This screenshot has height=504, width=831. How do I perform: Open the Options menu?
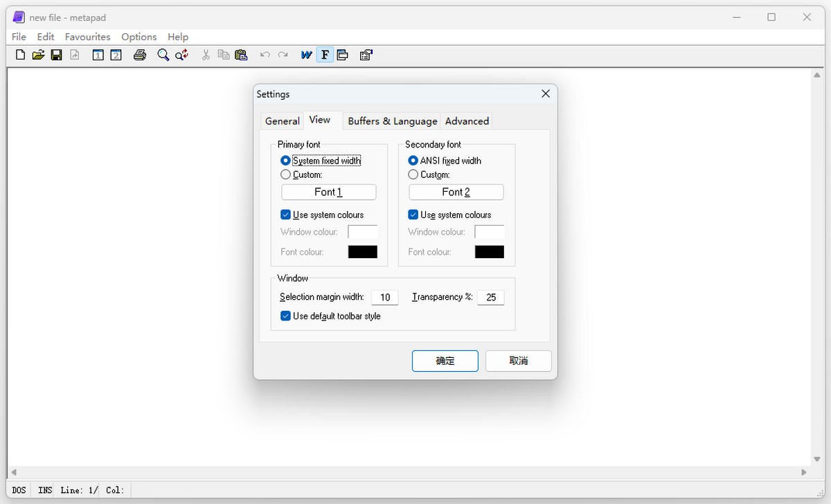tap(138, 37)
